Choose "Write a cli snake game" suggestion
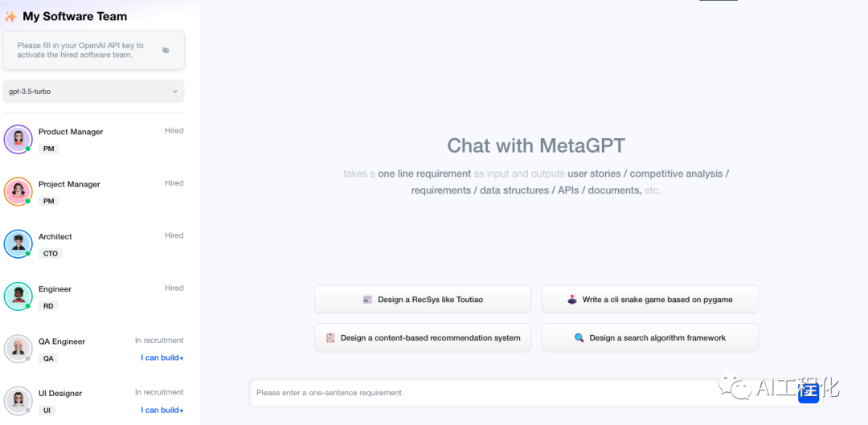Viewport: 868px width, 425px height. [x=649, y=299]
